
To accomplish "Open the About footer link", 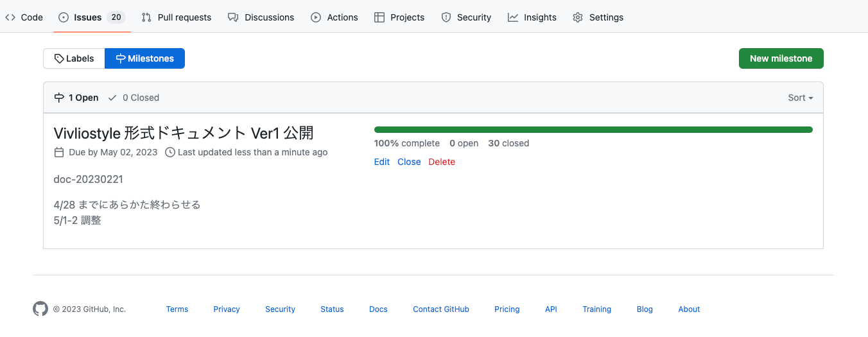I will 689,309.
